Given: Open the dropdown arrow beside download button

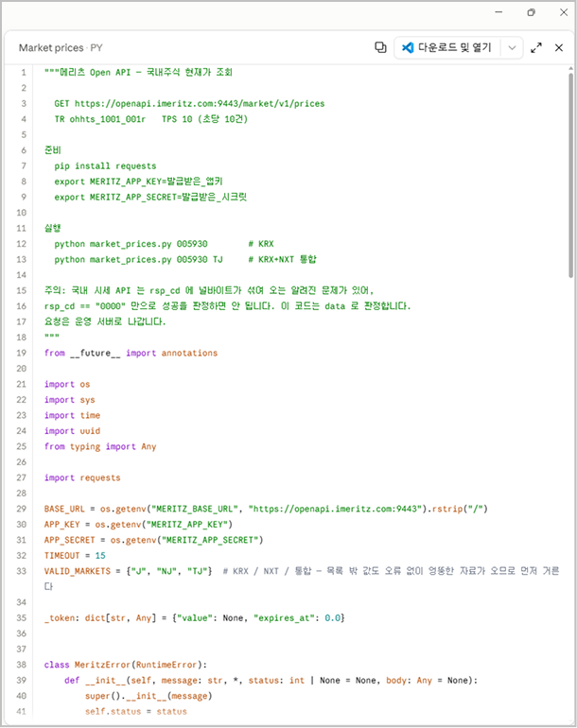Looking at the screenshot, I should (x=512, y=47).
